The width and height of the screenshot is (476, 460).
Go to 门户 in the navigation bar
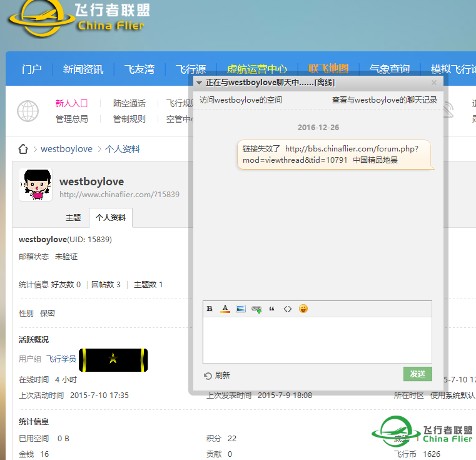coord(32,69)
